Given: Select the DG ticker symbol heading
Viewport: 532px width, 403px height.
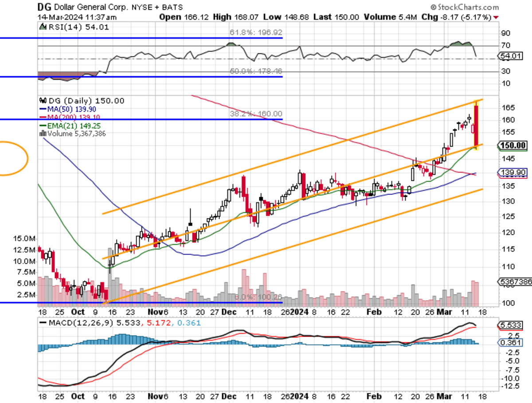Looking at the screenshot, I should coord(44,7).
